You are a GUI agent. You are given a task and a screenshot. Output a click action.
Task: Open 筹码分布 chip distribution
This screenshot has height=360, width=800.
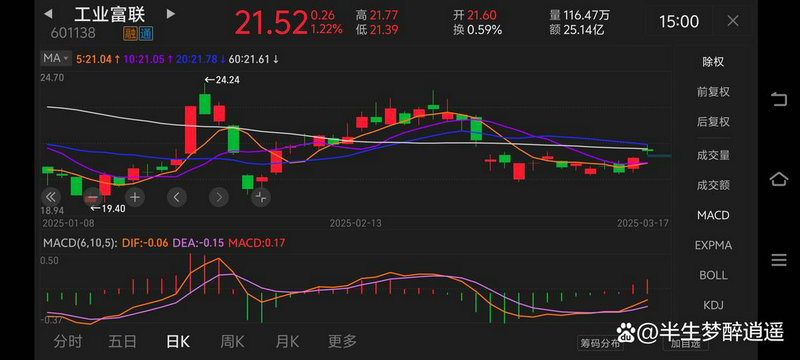[601, 343]
